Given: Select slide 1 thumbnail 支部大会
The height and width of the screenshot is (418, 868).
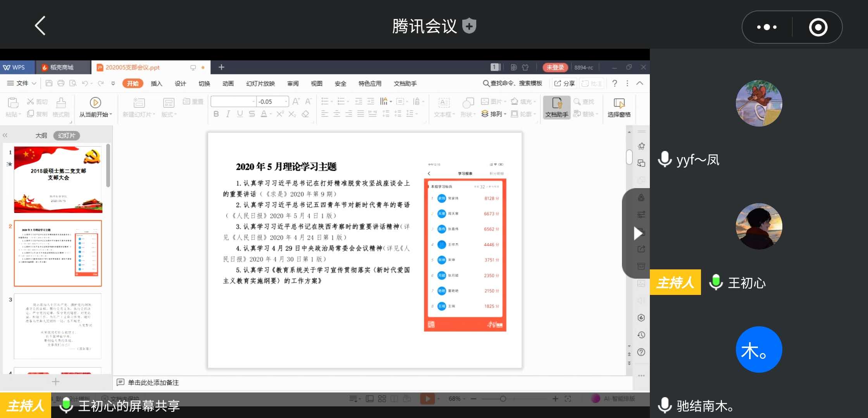Looking at the screenshot, I should [58, 180].
